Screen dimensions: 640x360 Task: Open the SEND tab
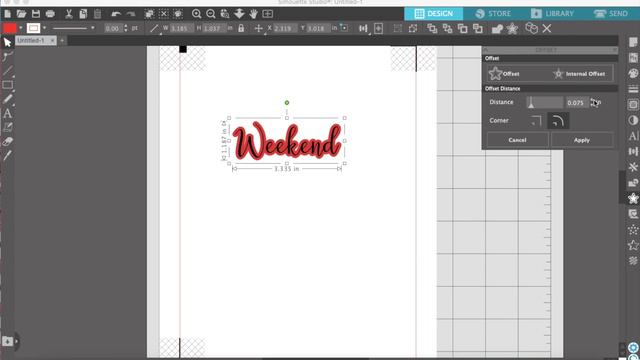[x=611, y=13]
